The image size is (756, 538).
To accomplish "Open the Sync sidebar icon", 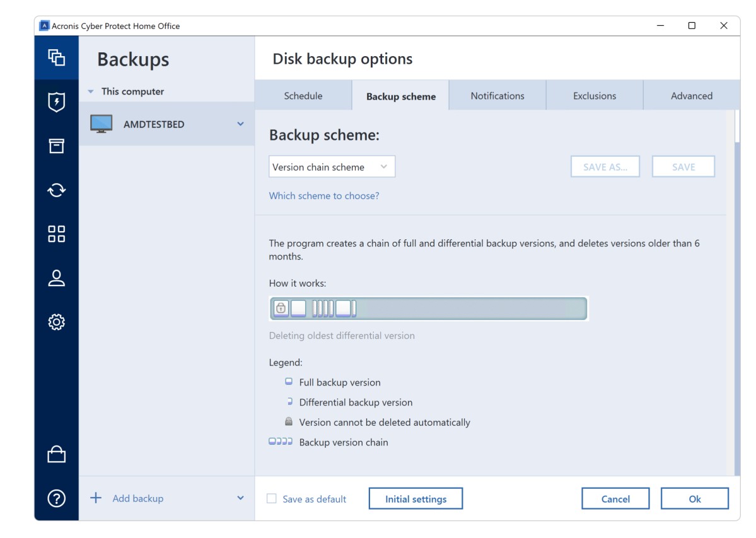I will [57, 190].
